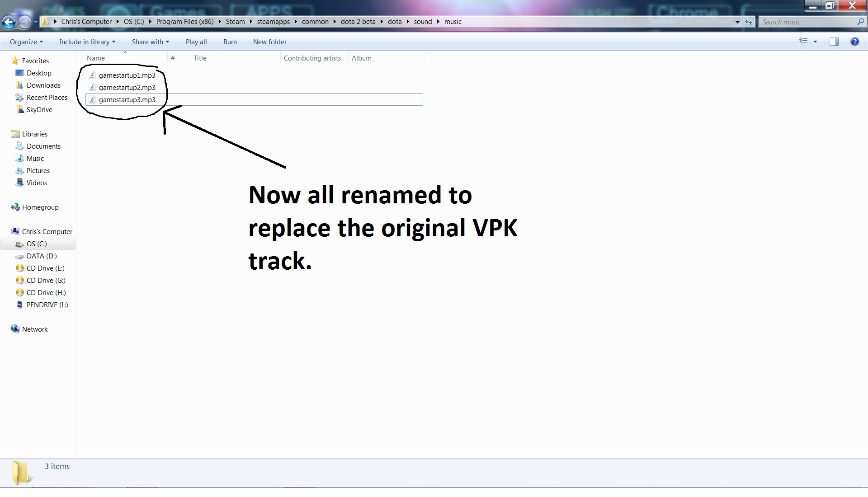This screenshot has height=497, width=868.
Task: Click the Back navigation arrow button
Action: pos(9,22)
